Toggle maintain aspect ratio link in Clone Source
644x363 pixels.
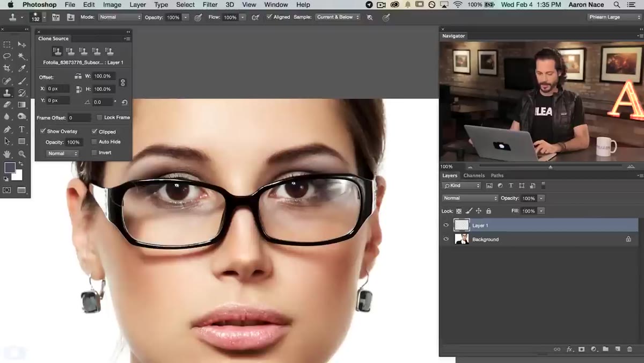pyautogui.click(x=122, y=83)
